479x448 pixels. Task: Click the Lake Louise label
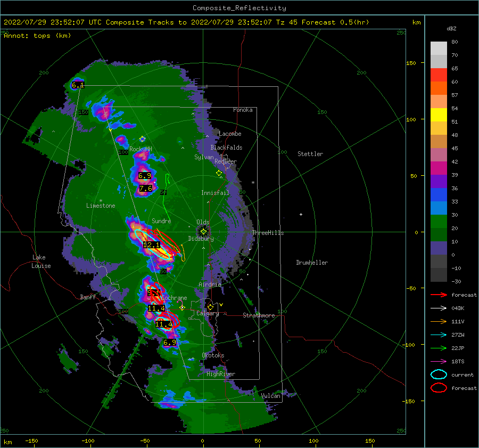click(41, 262)
